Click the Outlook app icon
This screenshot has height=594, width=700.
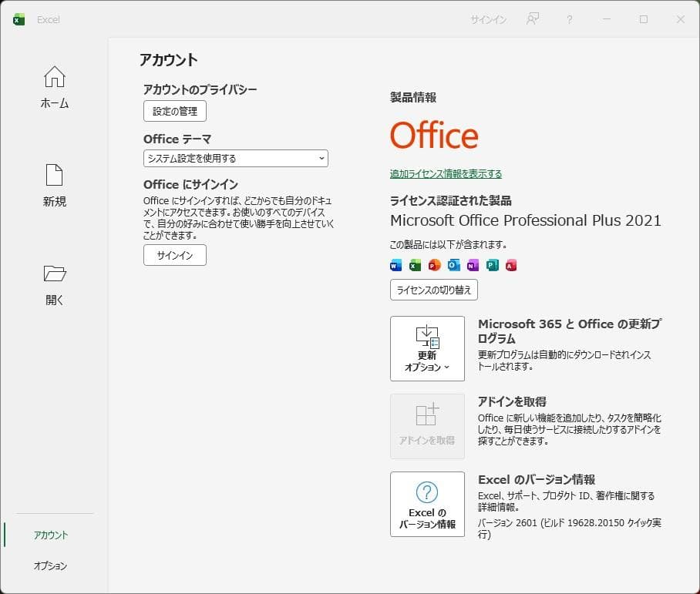coord(452,264)
